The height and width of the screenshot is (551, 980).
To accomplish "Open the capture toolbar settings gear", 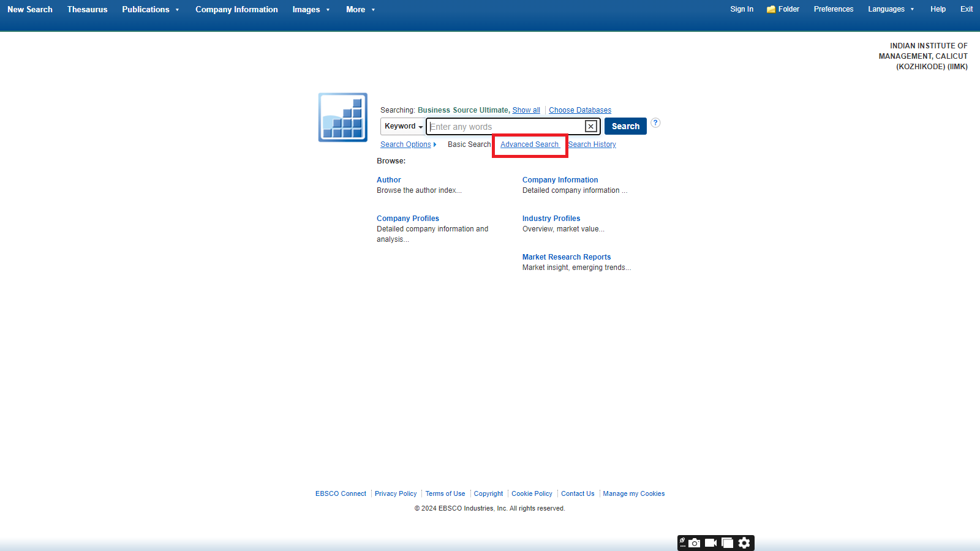I will [744, 543].
